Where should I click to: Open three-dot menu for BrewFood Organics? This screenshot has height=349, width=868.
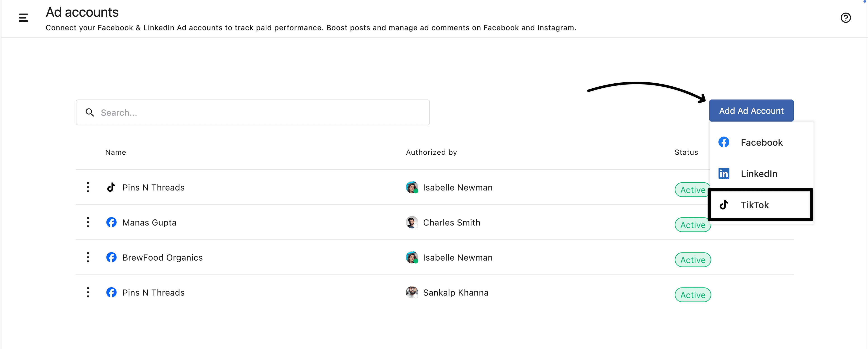coord(88,257)
